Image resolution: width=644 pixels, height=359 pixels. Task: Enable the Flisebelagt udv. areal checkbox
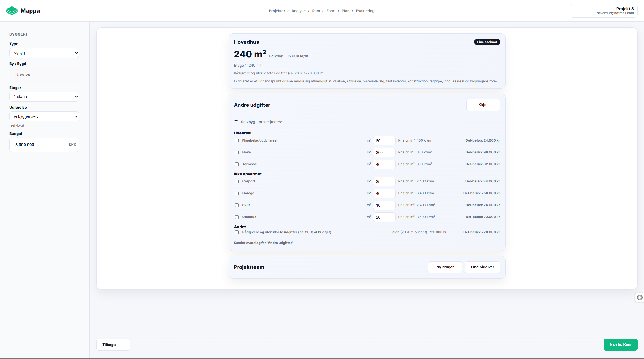[237, 141]
